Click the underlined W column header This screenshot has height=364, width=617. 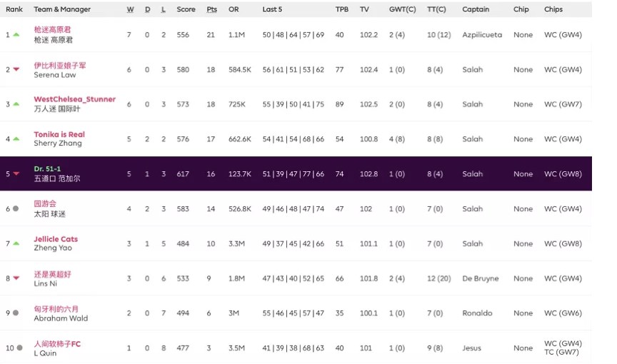(130, 9)
